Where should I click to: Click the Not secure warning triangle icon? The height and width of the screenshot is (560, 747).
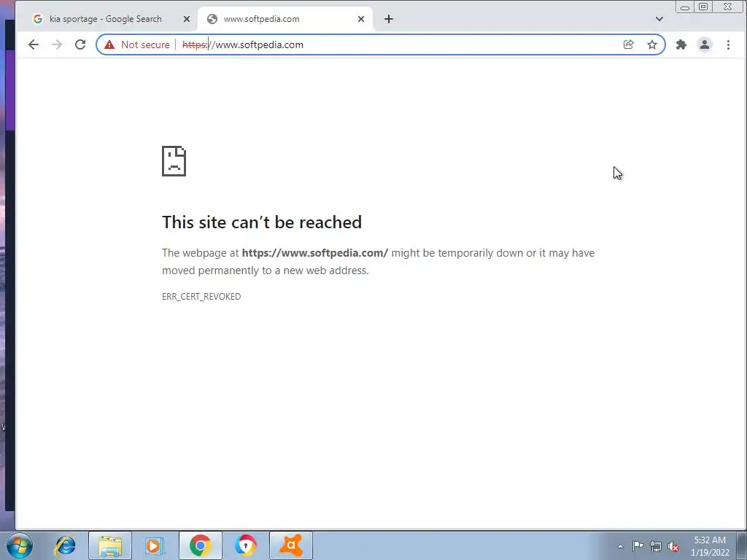pos(109,44)
